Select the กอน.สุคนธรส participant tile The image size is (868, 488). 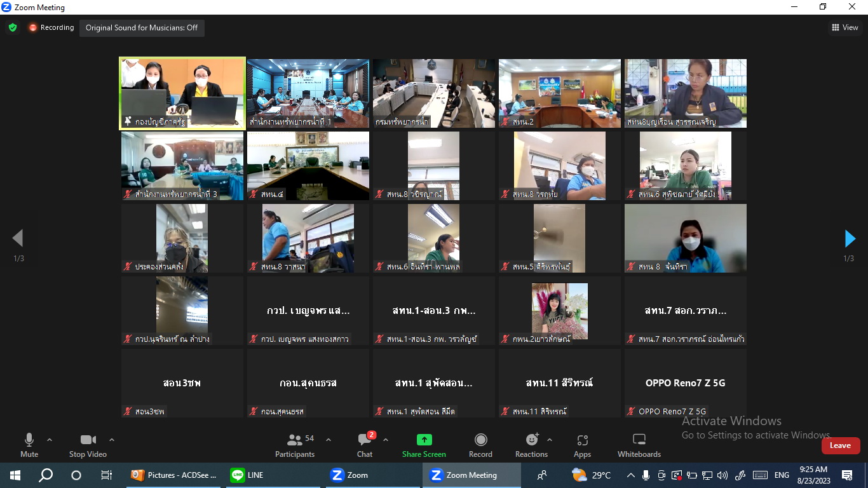pos(308,383)
